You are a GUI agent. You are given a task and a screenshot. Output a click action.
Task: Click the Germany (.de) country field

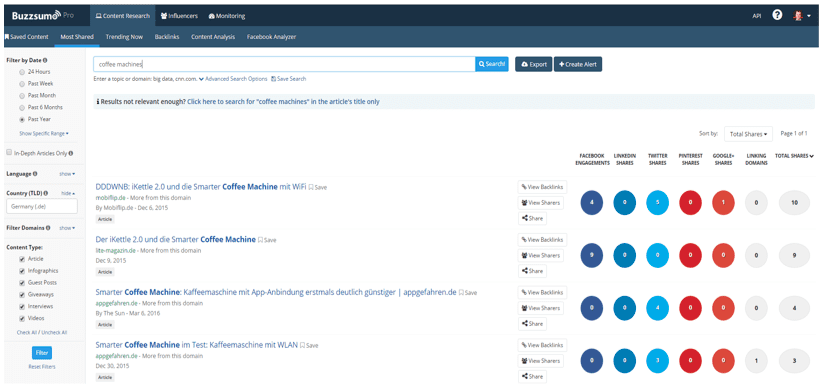point(42,207)
